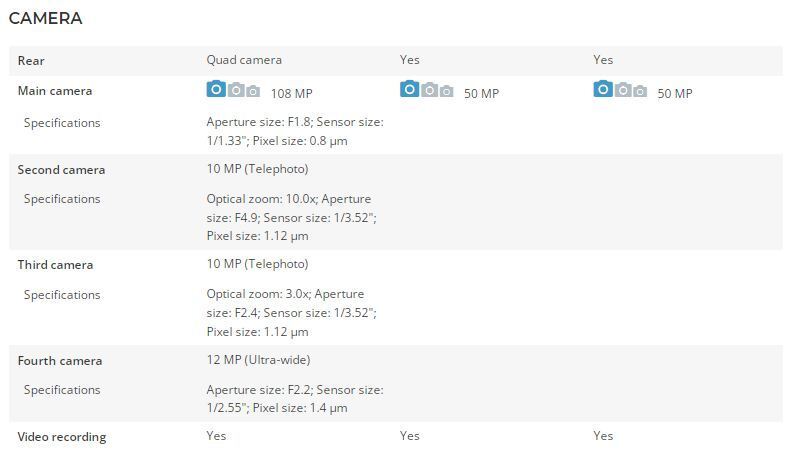The image size is (792, 465).
Task: Click the blue camera icon beside 108 MP
Action: click(x=216, y=90)
